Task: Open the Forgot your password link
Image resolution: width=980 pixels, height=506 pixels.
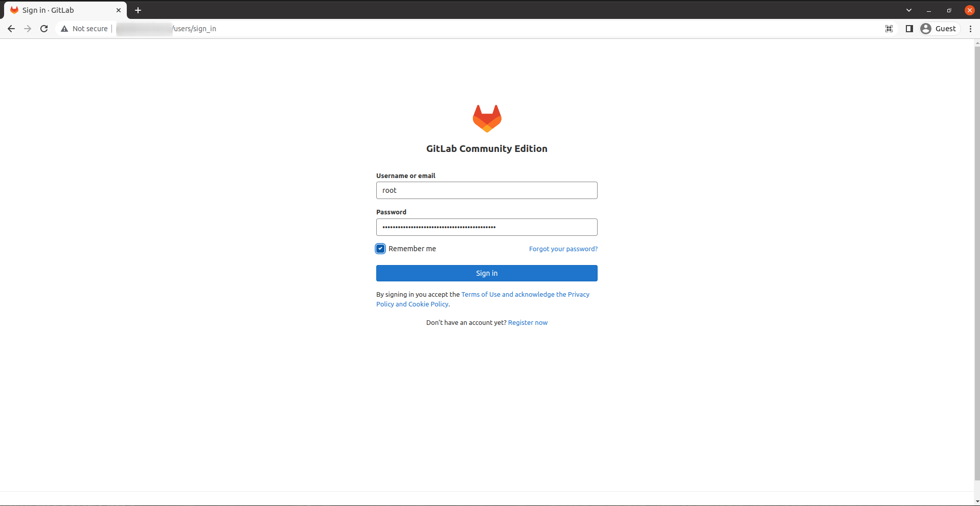Action: [x=563, y=249]
